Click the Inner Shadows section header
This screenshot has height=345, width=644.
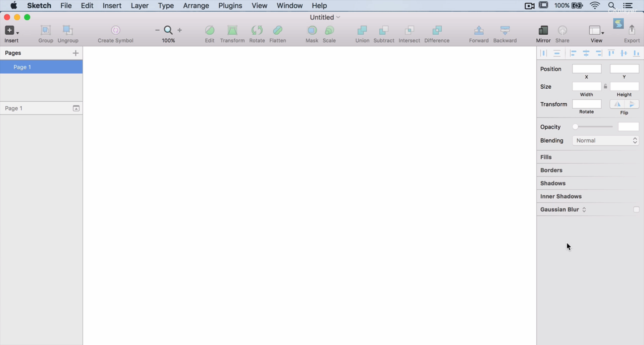click(561, 196)
